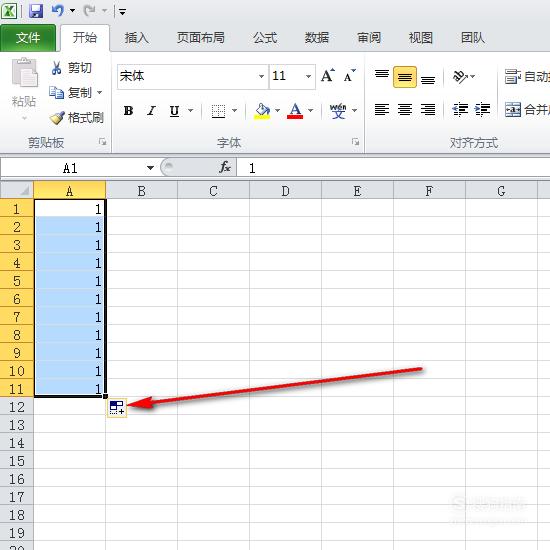This screenshot has width=550, height=550.
Task: Apply yellow fill color bucket
Action: pyautogui.click(x=262, y=111)
